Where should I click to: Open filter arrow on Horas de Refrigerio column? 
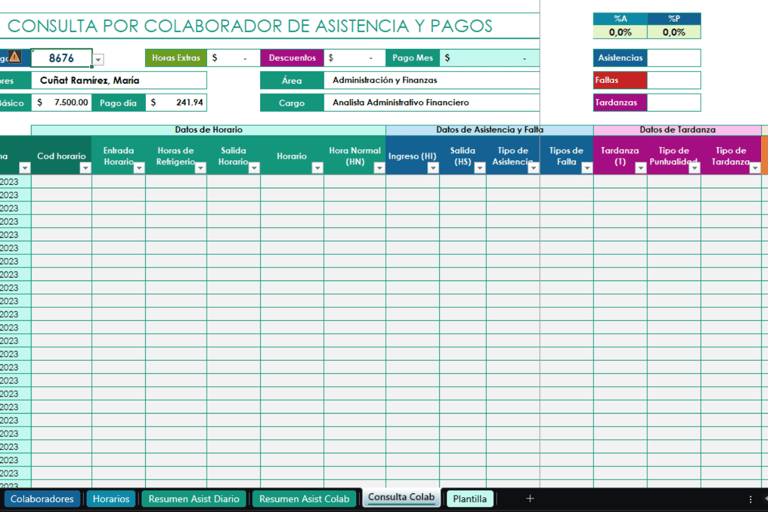coord(200,168)
